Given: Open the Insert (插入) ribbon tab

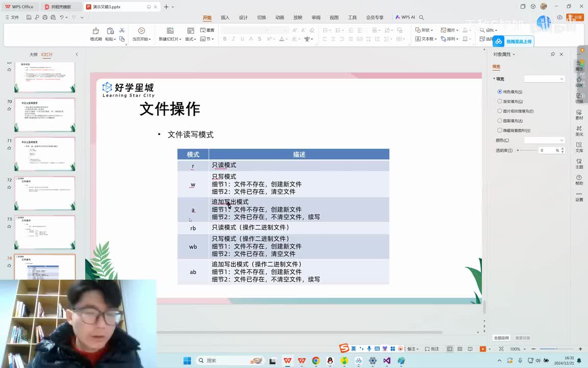Looking at the screenshot, I should click(225, 18).
